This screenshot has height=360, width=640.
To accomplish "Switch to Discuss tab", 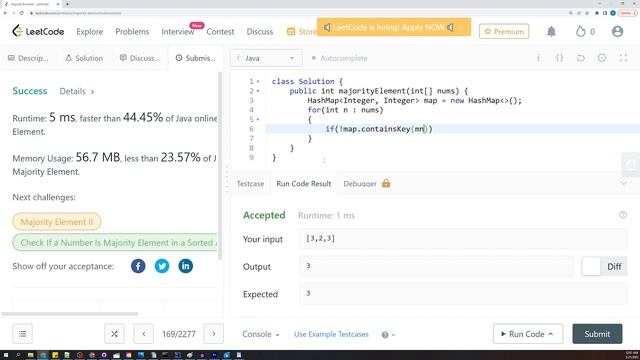I will [x=140, y=58].
